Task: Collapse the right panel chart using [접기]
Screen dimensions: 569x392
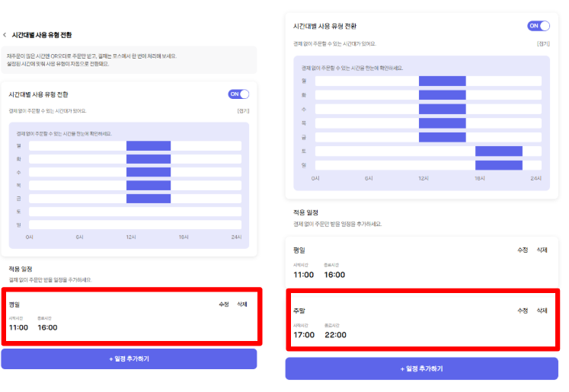Action: click(543, 44)
